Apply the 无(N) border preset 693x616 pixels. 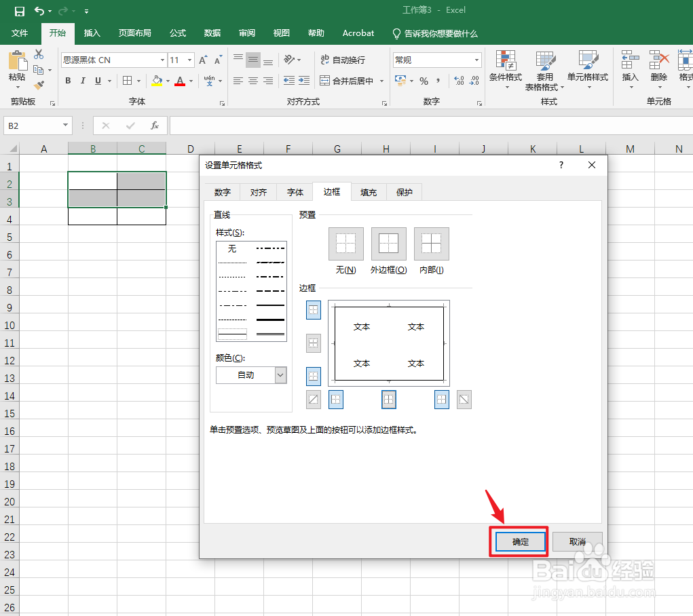(346, 244)
